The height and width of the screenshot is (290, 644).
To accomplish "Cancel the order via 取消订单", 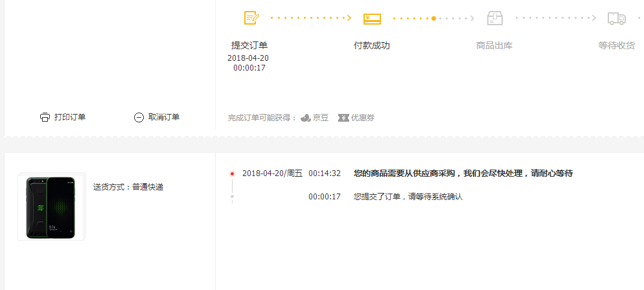I will (x=164, y=117).
